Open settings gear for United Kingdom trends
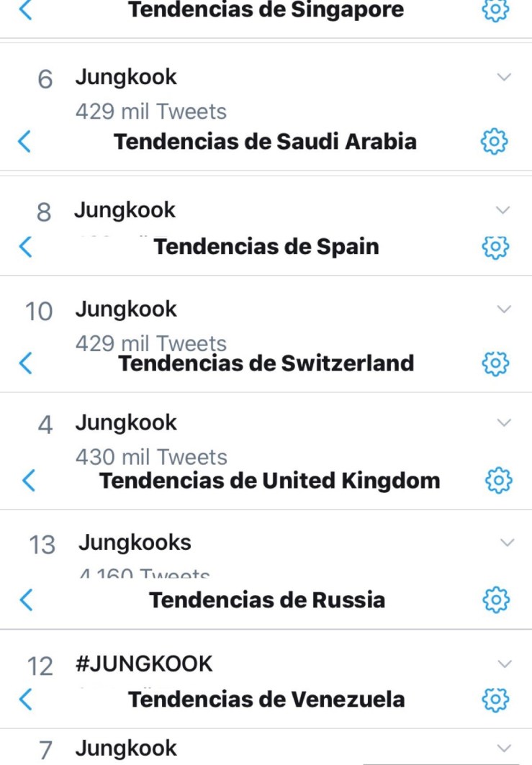This screenshot has width=532, height=765. [498, 480]
